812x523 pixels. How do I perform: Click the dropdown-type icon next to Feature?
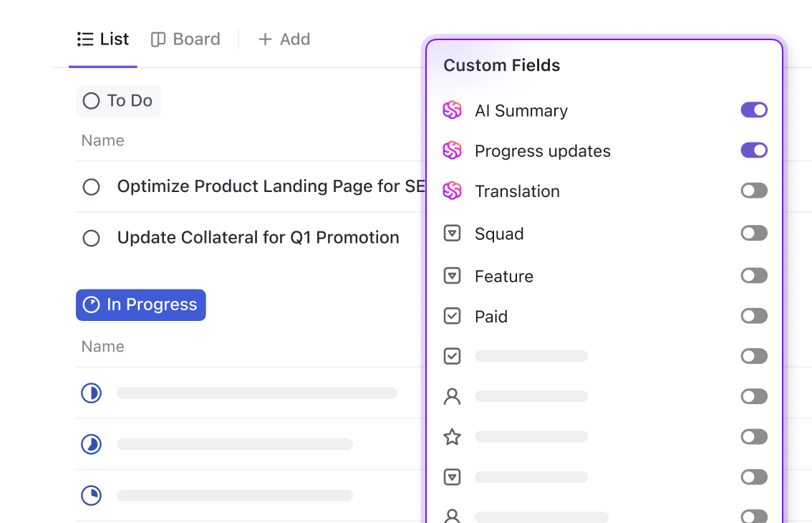click(452, 276)
